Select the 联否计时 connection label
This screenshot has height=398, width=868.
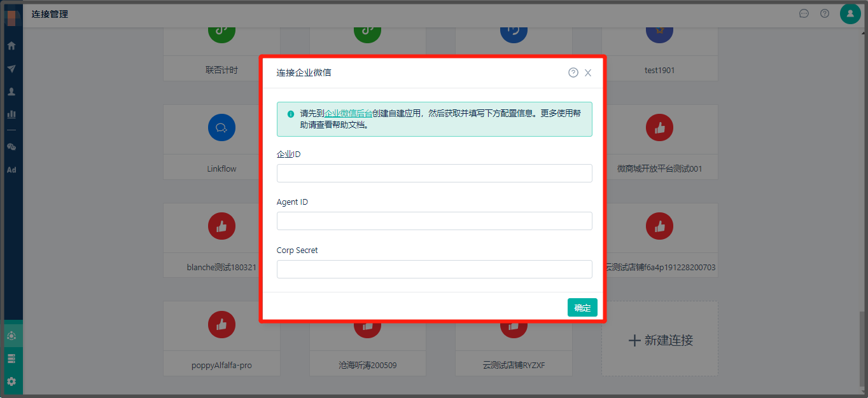[221, 70]
